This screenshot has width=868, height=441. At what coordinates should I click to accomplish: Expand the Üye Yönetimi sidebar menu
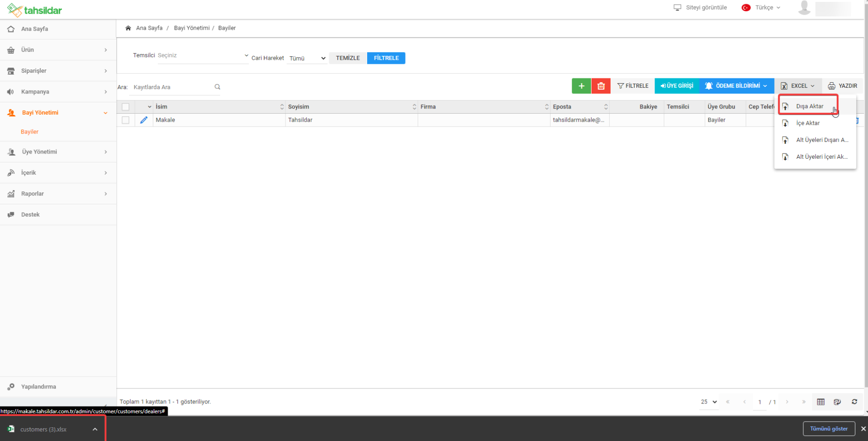coord(106,152)
